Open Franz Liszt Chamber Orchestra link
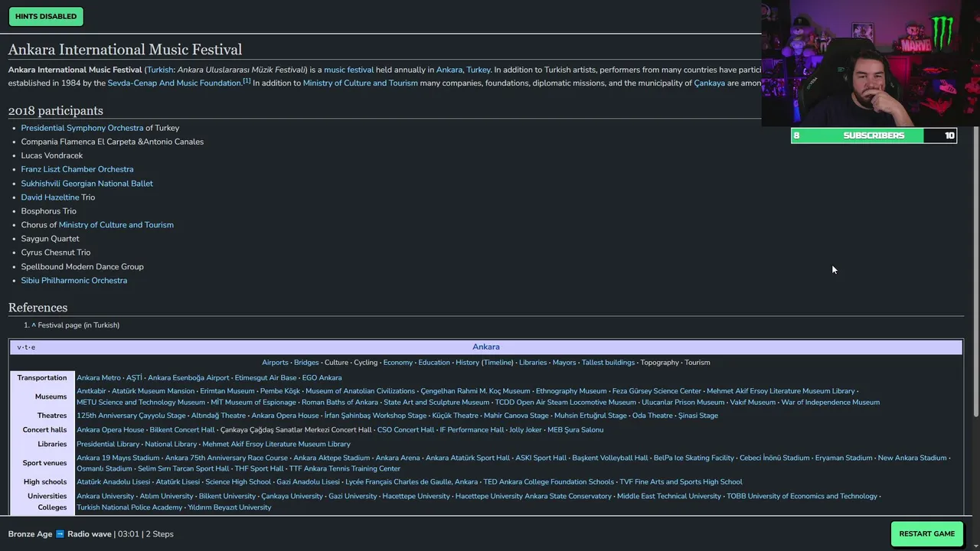 tap(77, 169)
